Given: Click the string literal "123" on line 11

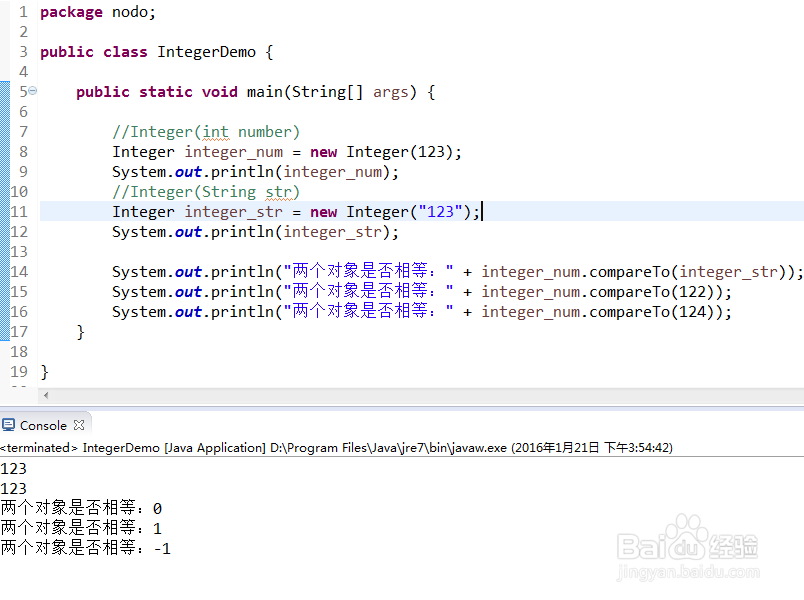Looking at the screenshot, I should point(441,212).
